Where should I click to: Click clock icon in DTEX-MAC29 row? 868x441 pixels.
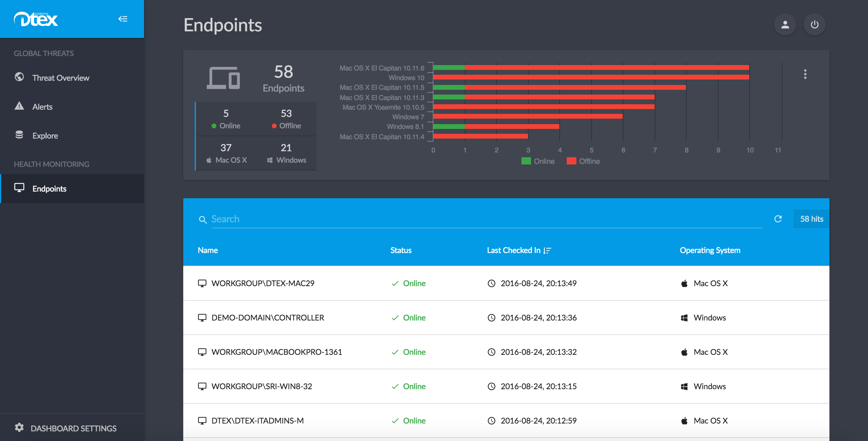491,283
